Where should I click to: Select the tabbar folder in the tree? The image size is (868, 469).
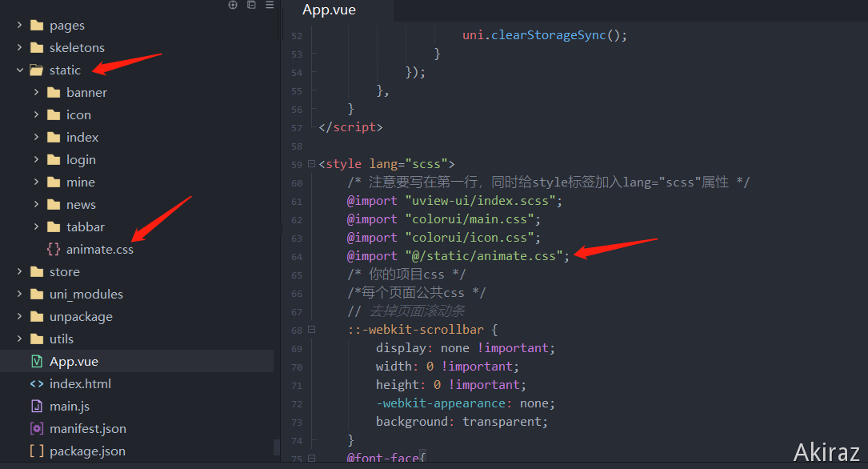pos(85,227)
